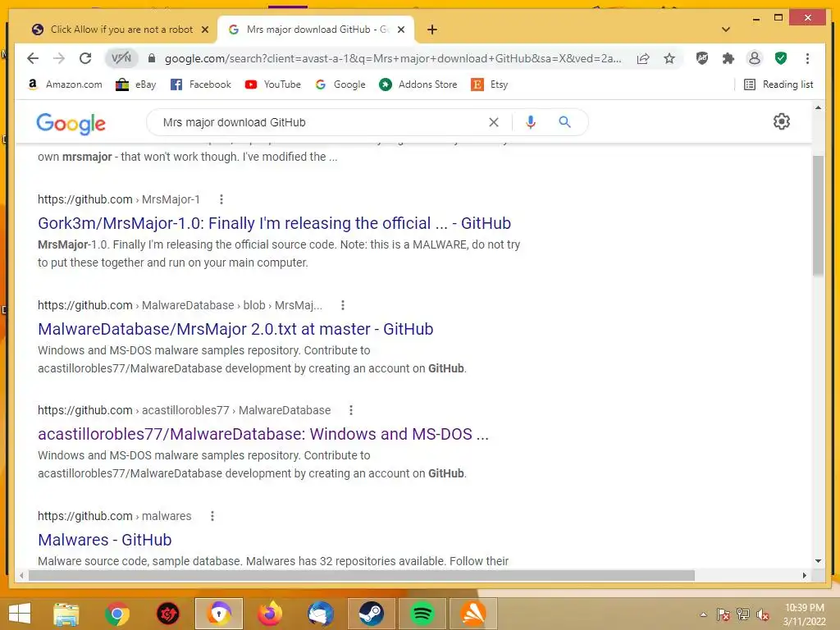Open Spotify from the taskbar

pyautogui.click(x=422, y=614)
